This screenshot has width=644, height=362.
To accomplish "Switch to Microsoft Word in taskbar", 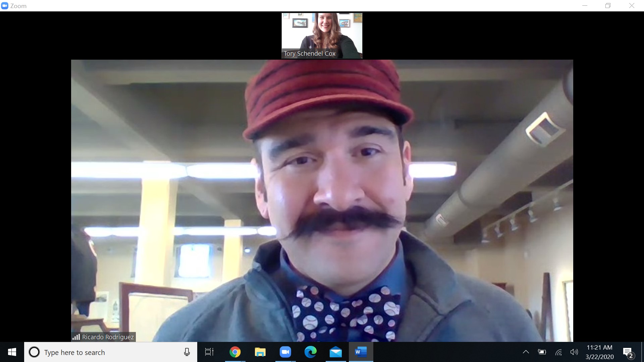I will tap(361, 352).
